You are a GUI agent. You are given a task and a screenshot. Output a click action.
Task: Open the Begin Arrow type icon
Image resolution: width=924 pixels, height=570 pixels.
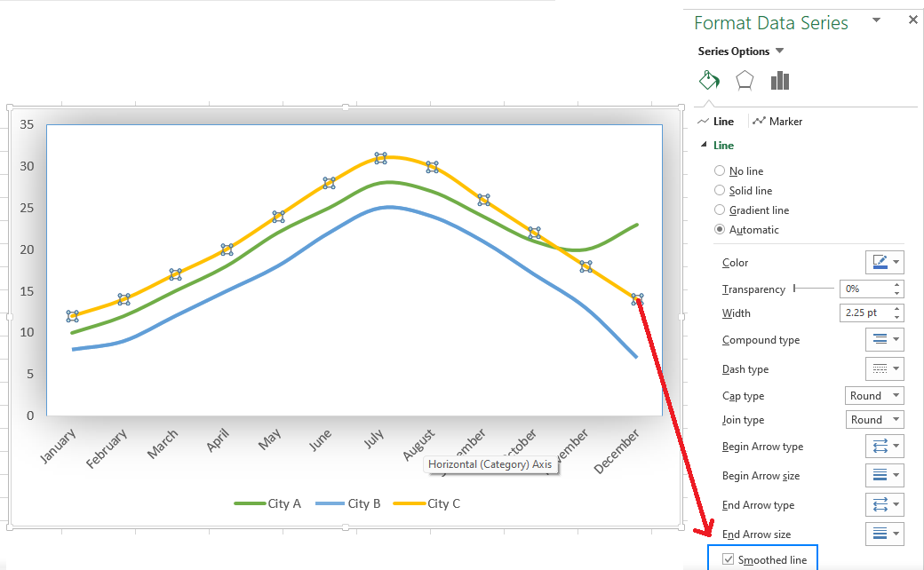coord(884,446)
